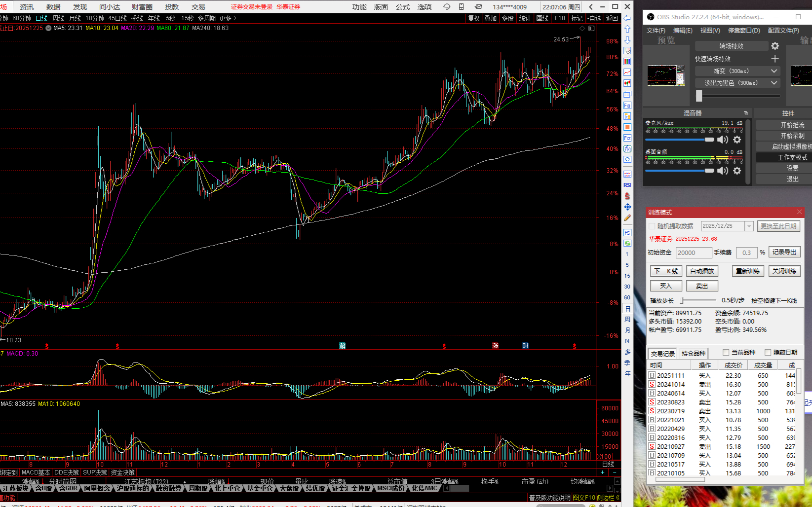Enable the 随机提取数据 checkbox
Viewport: 812px width, 507px height.
(x=652, y=226)
